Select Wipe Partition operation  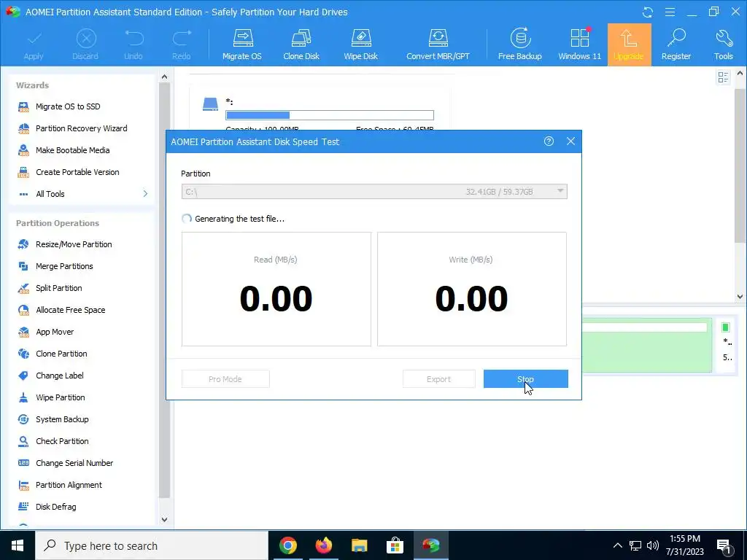point(60,397)
